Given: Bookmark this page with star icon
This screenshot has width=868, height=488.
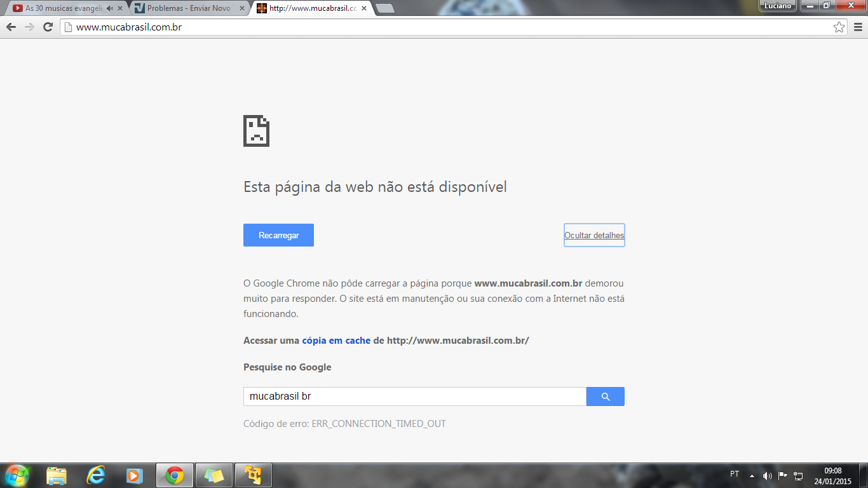Looking at the screenshot, I should point(839,27).
